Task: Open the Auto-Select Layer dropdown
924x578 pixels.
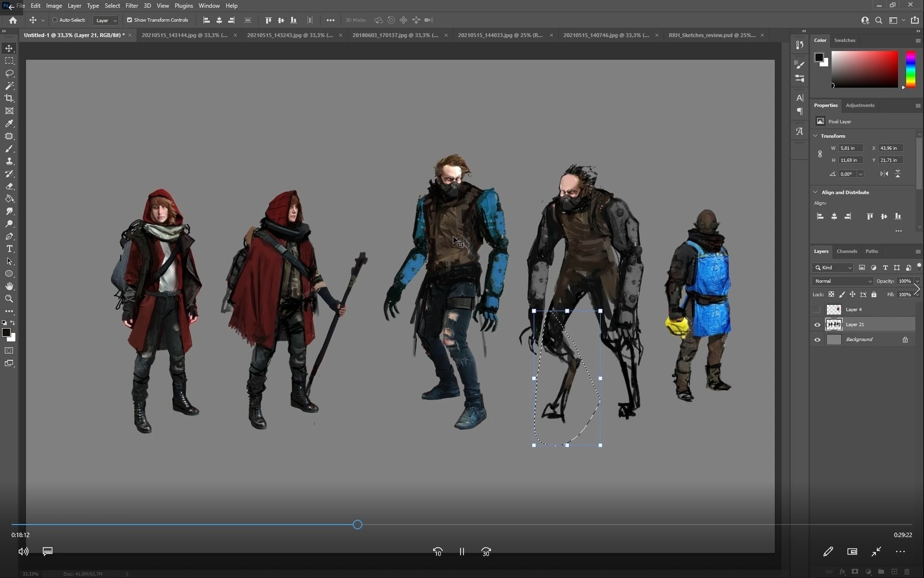Action: [105, 20]
